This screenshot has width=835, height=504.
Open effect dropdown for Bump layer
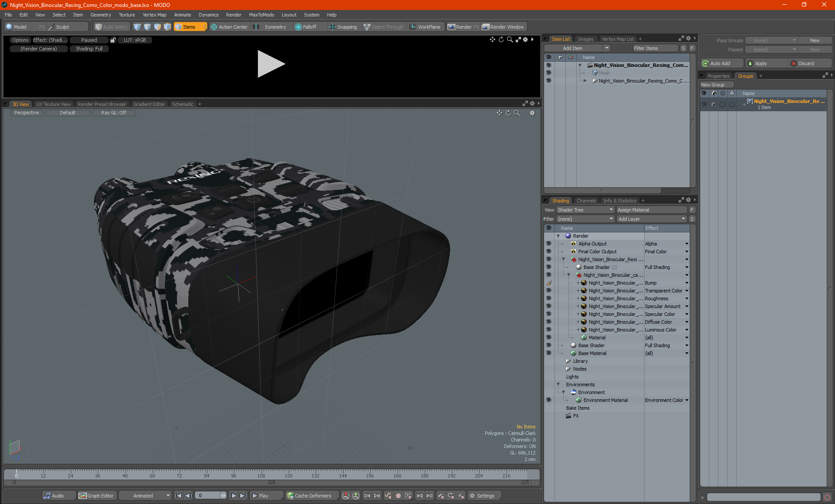point(687,283)
